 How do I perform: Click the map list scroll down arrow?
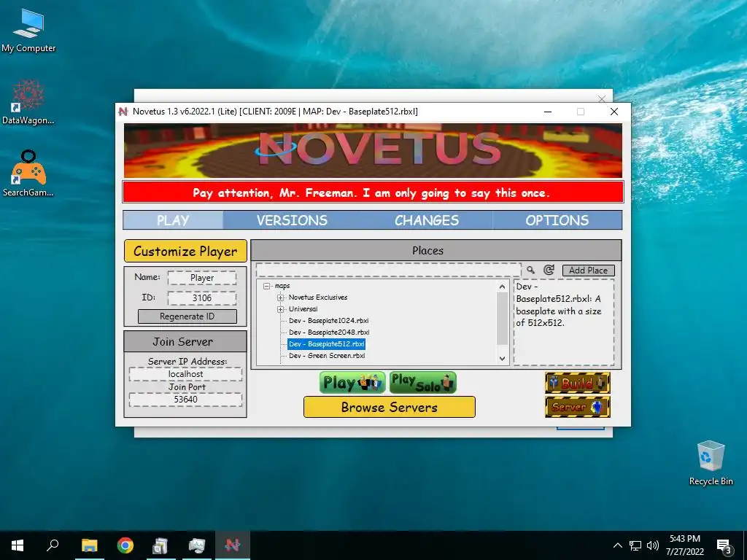[502, 359]
